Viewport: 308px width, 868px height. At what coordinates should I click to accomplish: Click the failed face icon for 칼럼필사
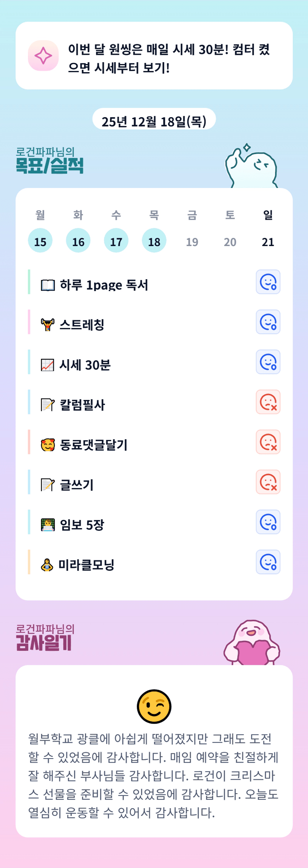pos(268,402)
